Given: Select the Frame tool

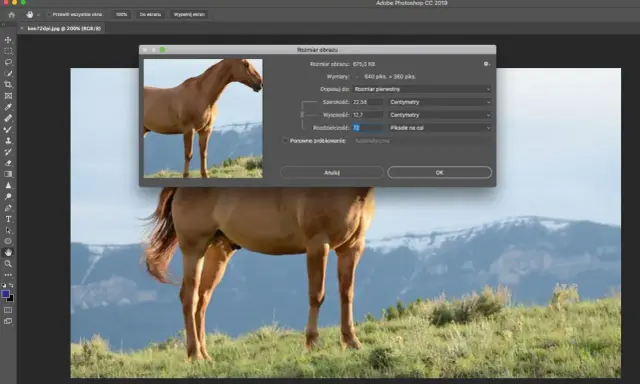Looking at the screenshot, I should click(8, 96).
